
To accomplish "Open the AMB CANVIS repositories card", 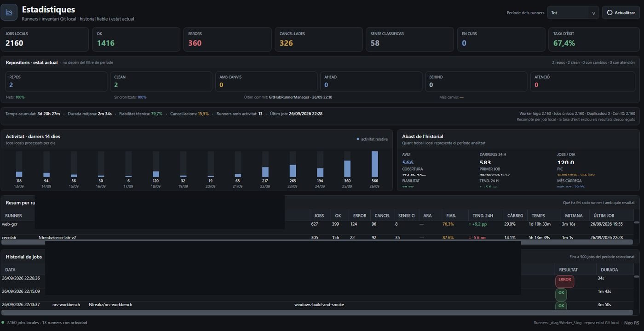I will click(x=266, y=81).
